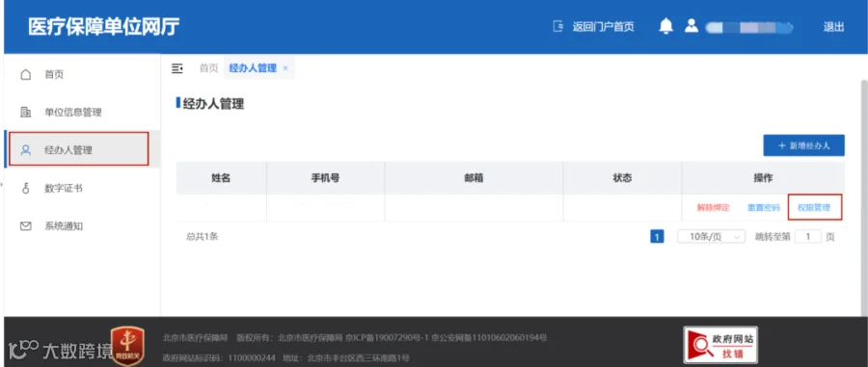Click the building icon beside 单位信息管理
Screen dimensions: 868x367
click(x=25, y=112)
